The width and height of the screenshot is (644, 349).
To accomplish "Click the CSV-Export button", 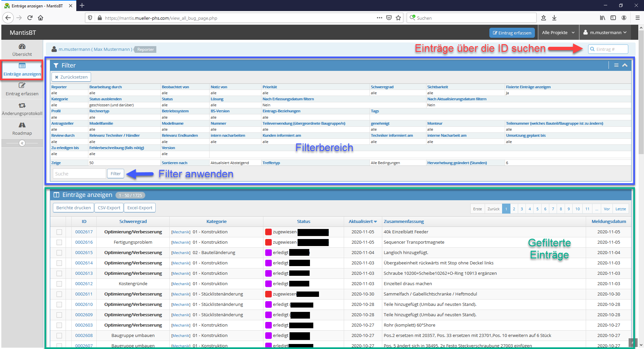I will pos(109,208).
